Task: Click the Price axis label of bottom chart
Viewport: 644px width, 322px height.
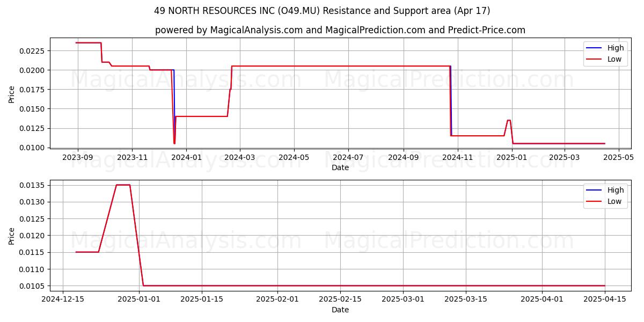Action: (12, 236)
